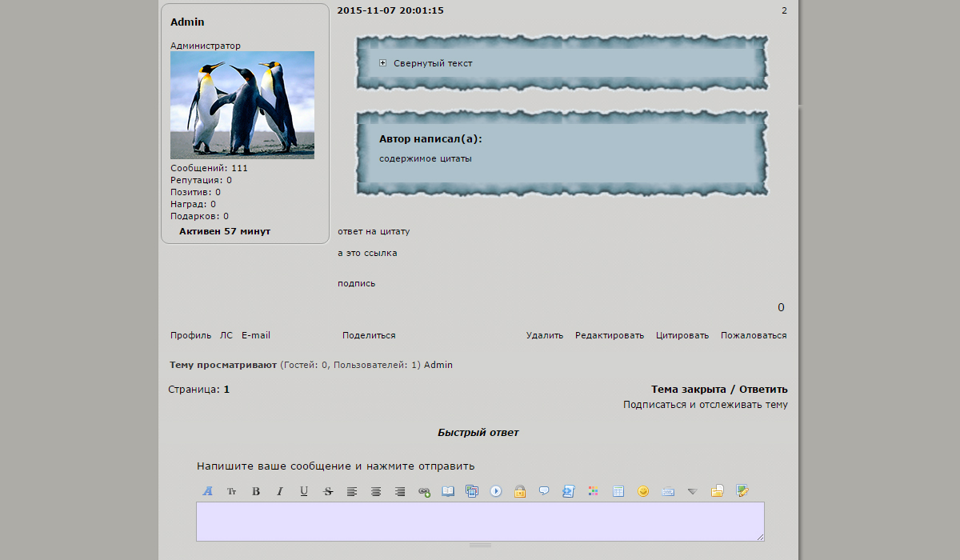The width and height of the screenshot is (960, 560).
Task: Insert hidden text with lock icon
Action: (520, 491)
